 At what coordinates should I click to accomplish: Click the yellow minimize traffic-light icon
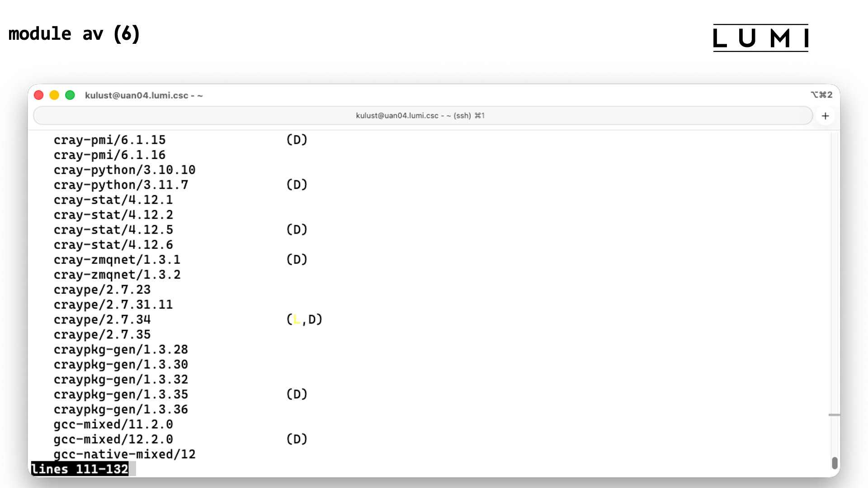(54, 95)
